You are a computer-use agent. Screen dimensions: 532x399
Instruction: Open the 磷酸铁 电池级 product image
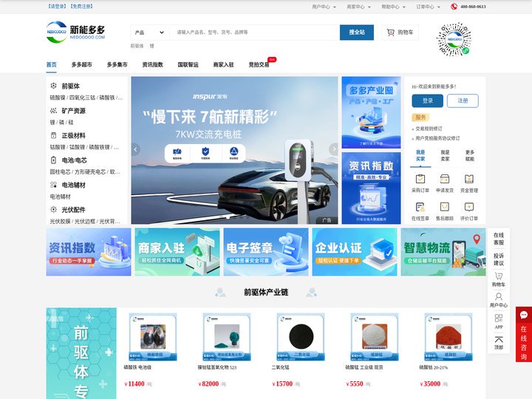pyautogui.click(x=153, y=337)
